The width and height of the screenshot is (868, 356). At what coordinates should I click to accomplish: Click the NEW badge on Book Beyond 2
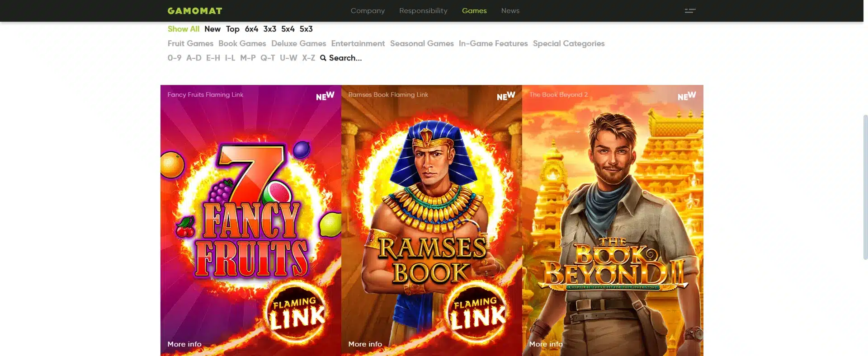[x=687, y=96]
